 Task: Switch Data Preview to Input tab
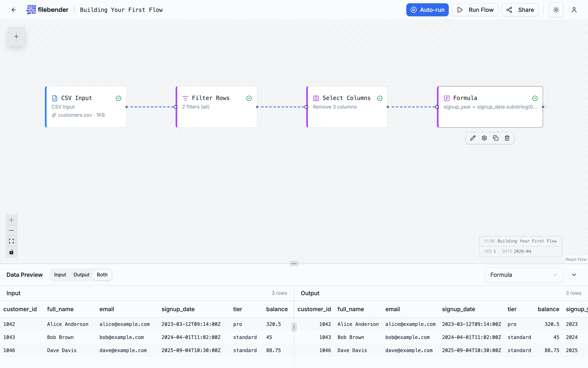60,275
